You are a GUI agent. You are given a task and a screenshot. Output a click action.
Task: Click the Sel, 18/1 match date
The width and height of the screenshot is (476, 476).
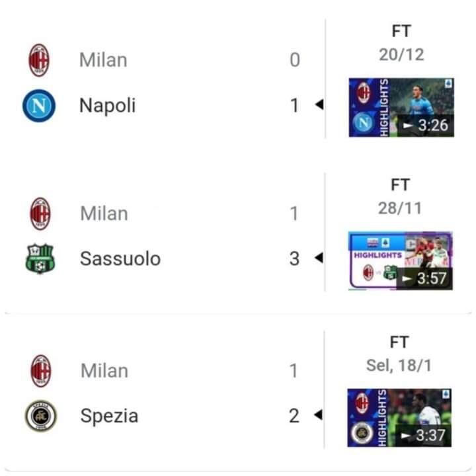(x=399, y=365)
